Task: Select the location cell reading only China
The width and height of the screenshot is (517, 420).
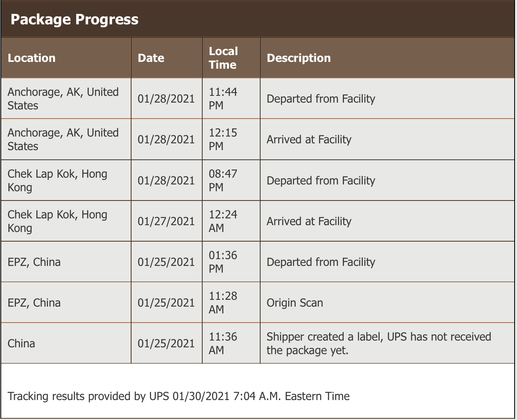Action: (x=22, y=344)
